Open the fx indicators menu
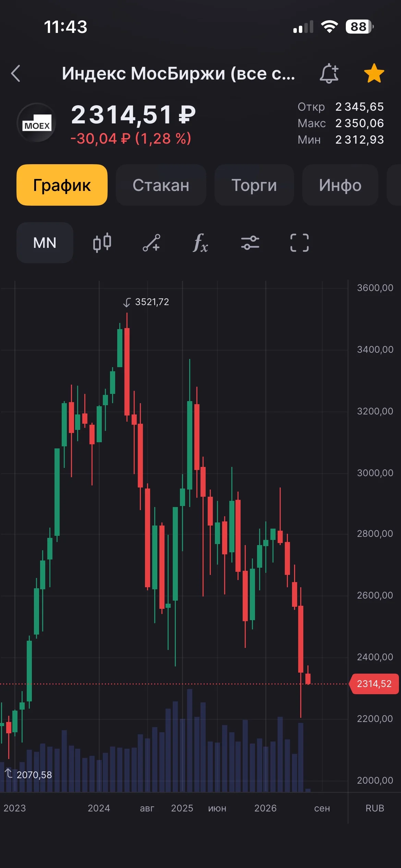 [x=200, y=243]
